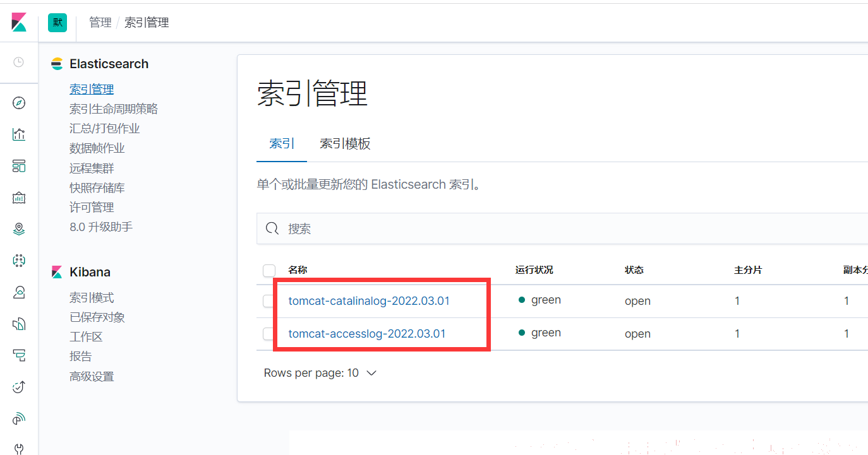This screenshot has height=455, width=868.
Task: Open the Recently viewed clock icon
Action: point(19,62)
